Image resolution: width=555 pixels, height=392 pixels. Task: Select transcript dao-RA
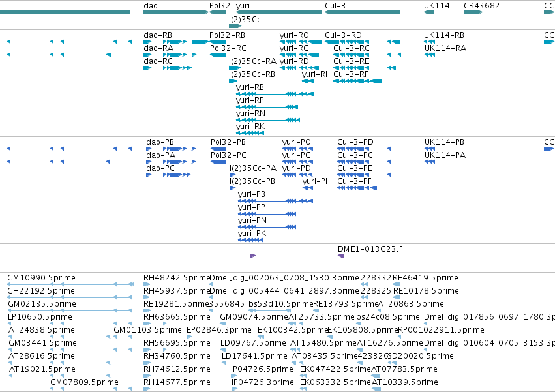click(158, 48)
